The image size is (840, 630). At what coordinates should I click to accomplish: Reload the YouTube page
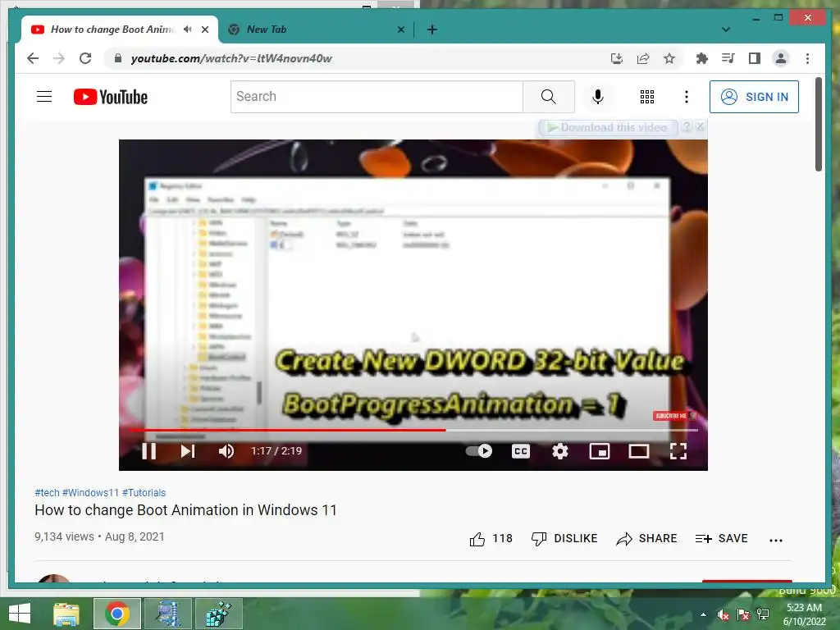point(85,58)
